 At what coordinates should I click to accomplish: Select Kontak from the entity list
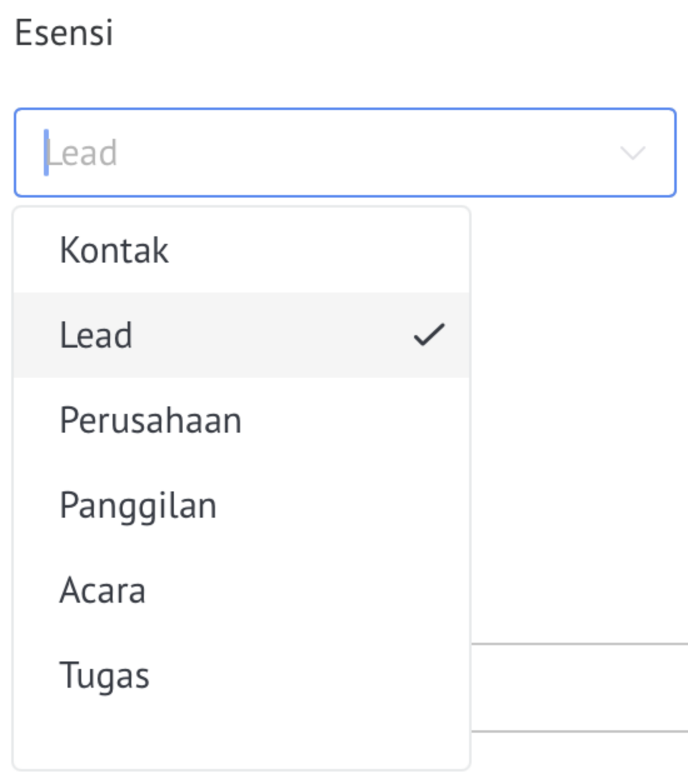pos(241,250)
